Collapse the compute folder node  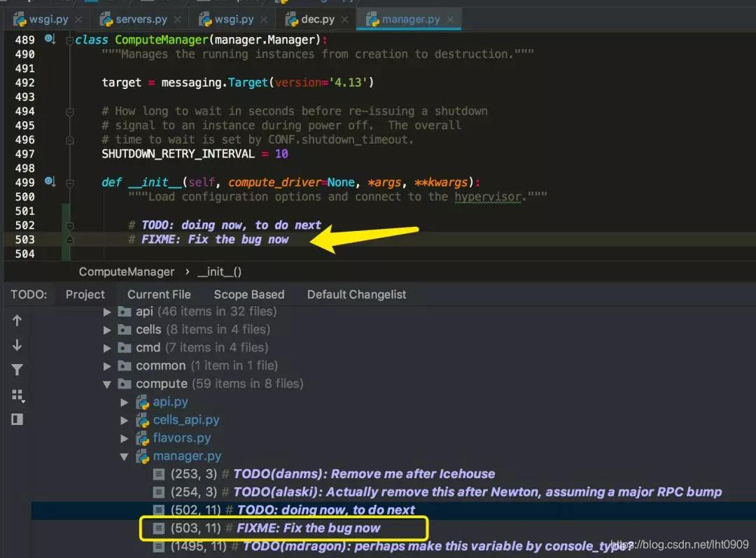(107, 384)
